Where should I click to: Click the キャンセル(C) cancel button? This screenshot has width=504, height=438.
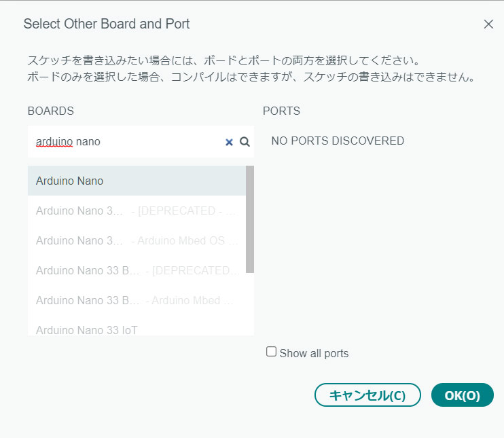point(367,395)
